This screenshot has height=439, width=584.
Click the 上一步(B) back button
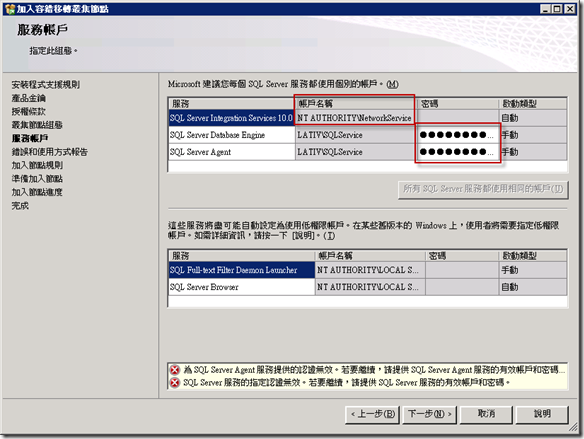(x=372, y=414)
